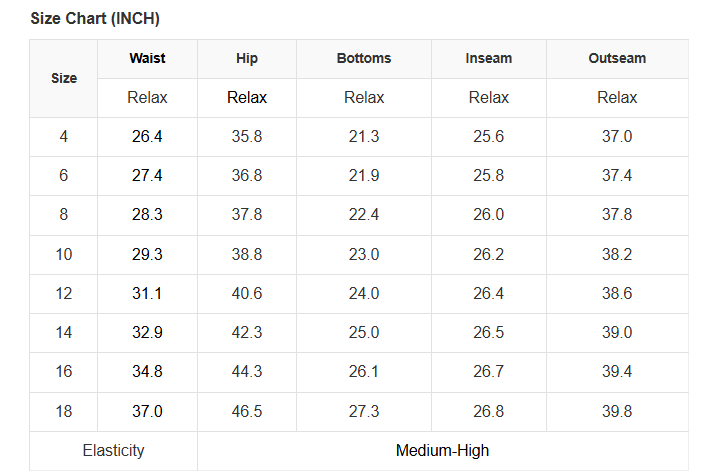The height and width of the screenshot is (474, 718).
Task: Select Relax subheader under Outseam
Action: pyautogui.click(x=617, y=97)
